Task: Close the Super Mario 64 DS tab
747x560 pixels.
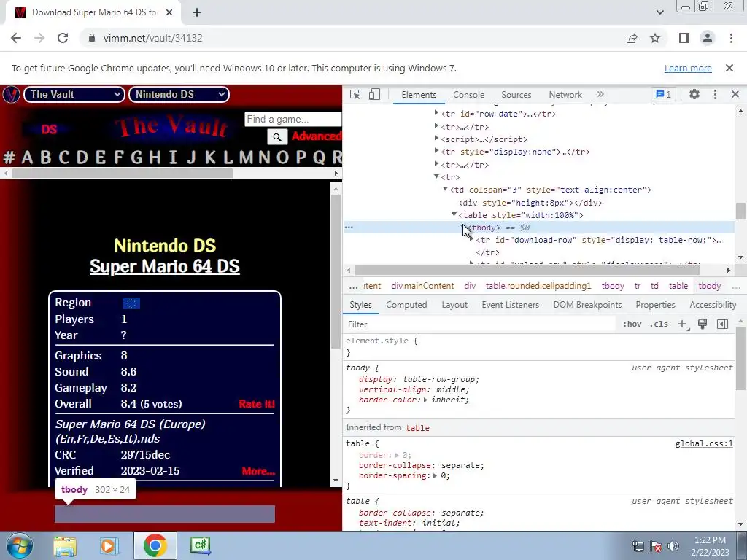Action: (169, 12)
